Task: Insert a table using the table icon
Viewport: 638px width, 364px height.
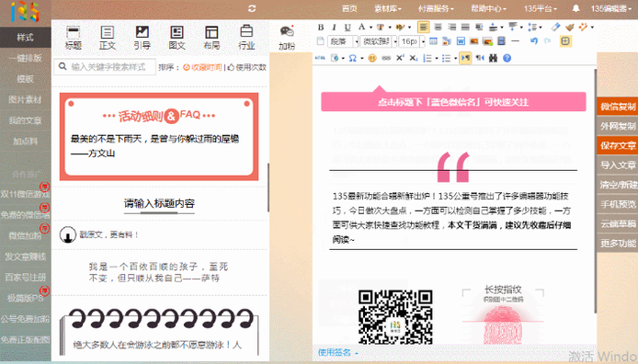Action: pyautogui.click(x=433, y=41)
